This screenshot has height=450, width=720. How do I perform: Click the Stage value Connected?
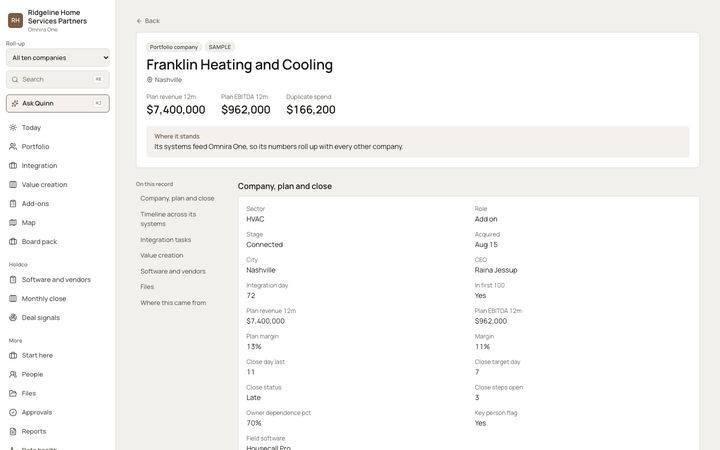(x=264, y=245)
